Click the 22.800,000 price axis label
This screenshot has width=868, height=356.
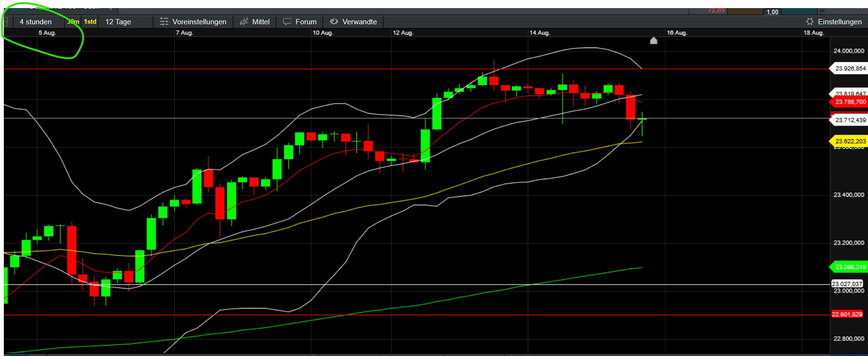[849, 339]
